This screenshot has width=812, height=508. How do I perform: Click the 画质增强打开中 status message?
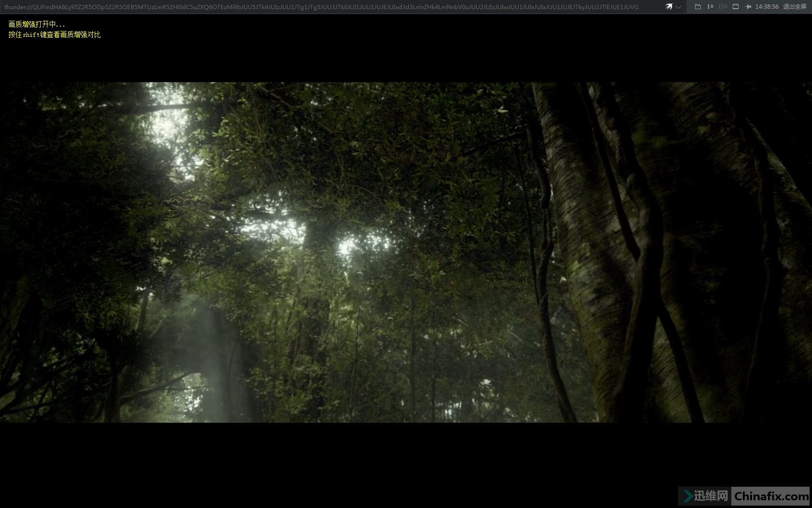(37, 24)
